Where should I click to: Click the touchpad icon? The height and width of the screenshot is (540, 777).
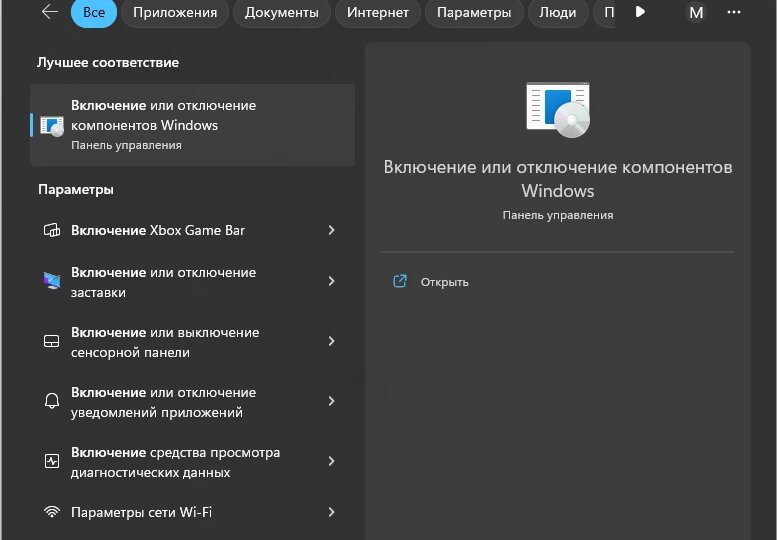tap(52, 341)
